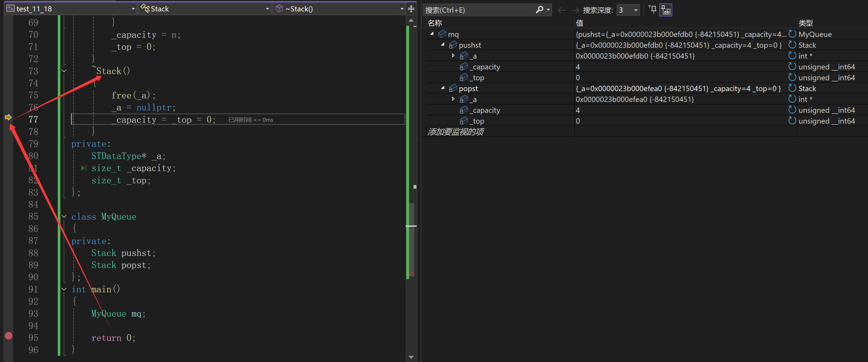Click the watch search input field
The height and width of the screenshot is (362, 868).
[x=479, y=10]
